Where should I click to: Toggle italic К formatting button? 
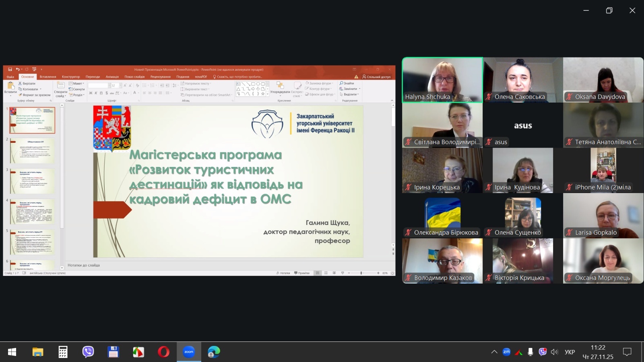click(x=96, y=93)
